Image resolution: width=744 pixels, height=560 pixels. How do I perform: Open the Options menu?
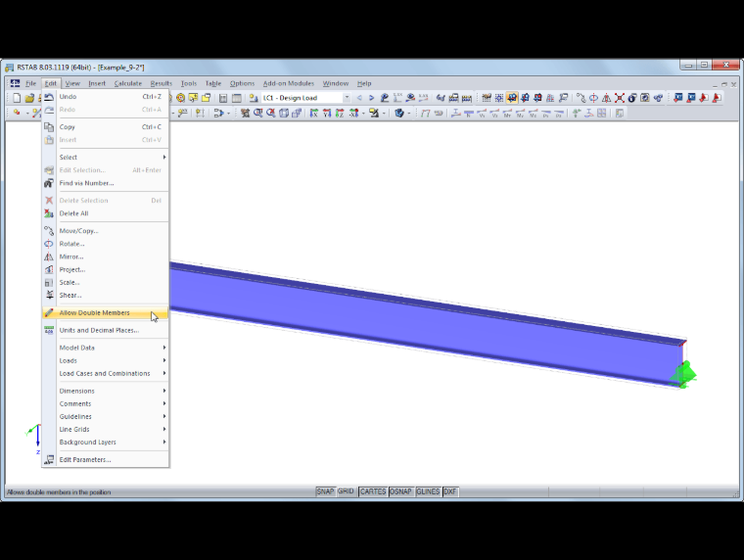[243, 83]
